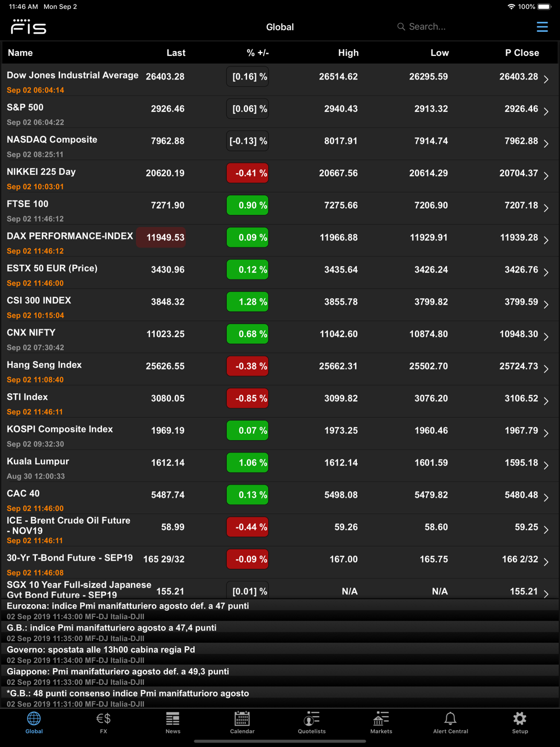Expand 30-Yr T-Bond Future row chevron

[x=546, y=562]
